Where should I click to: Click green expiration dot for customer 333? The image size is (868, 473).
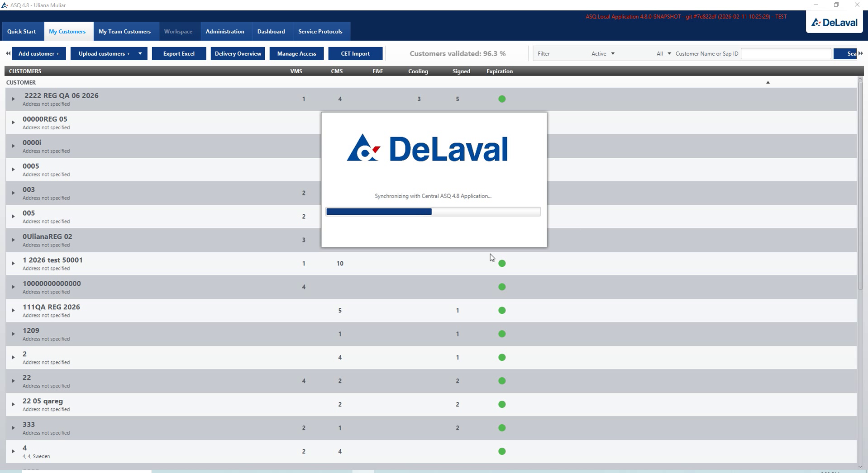pyautogui.click(x=502, y=428)
